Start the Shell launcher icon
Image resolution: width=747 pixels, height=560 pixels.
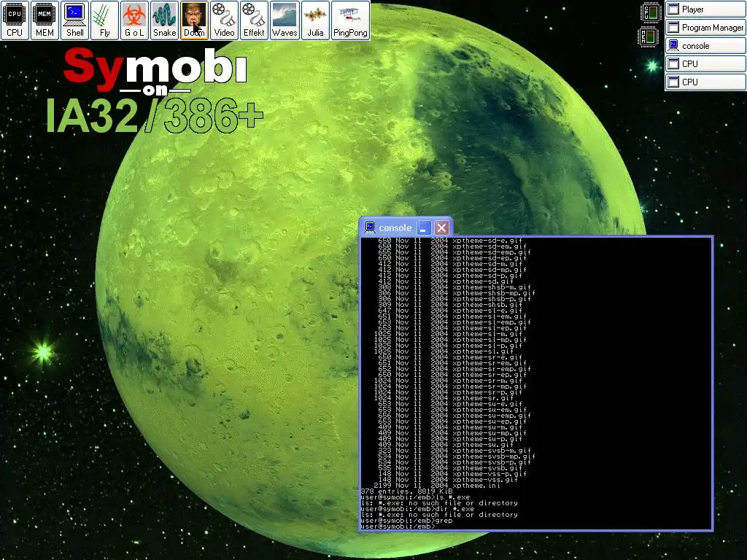coord(75,20)
